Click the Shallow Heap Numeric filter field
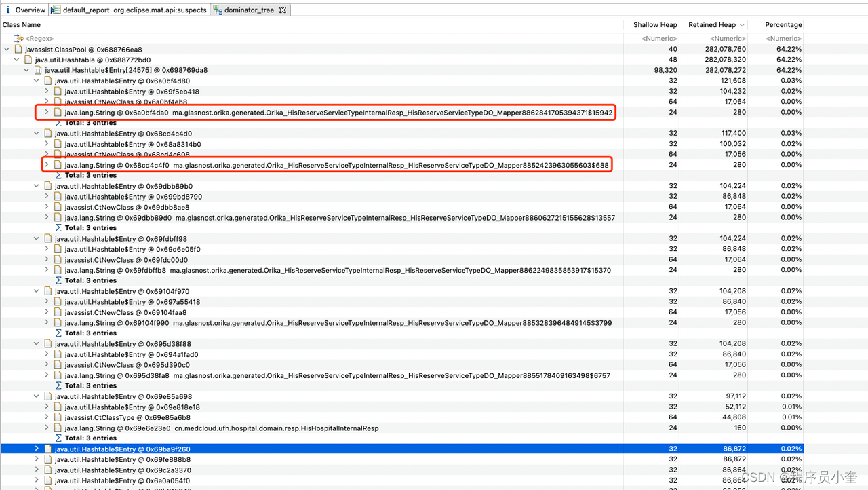868x490 pixels. [659, 39]
